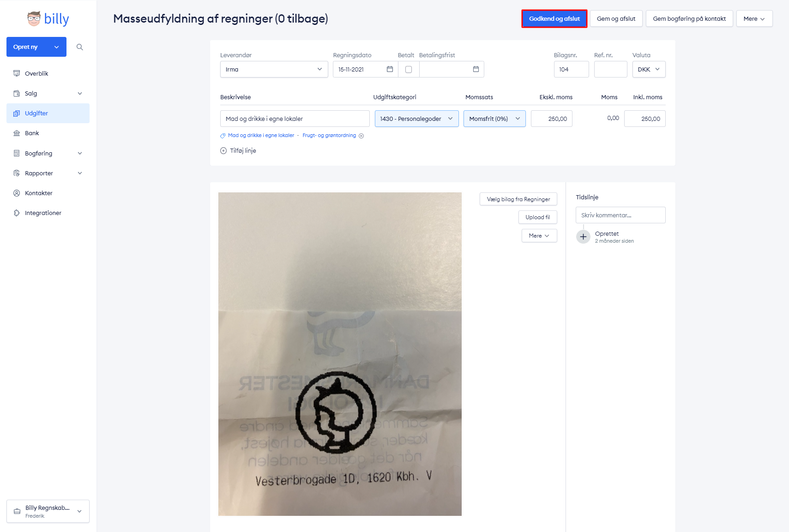This screenshot has height=532, width=789.
Task: Click the Overblik sidebar icon
Action: 17,73
